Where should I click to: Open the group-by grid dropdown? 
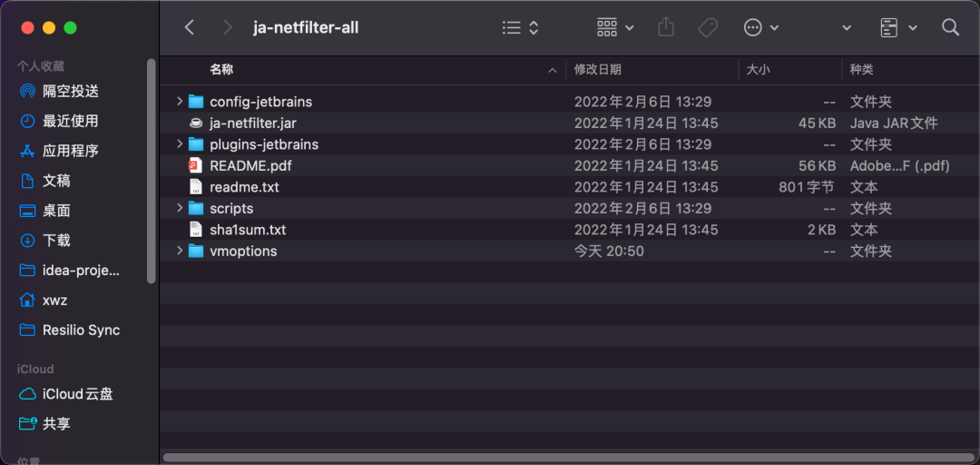coord(615,27)
